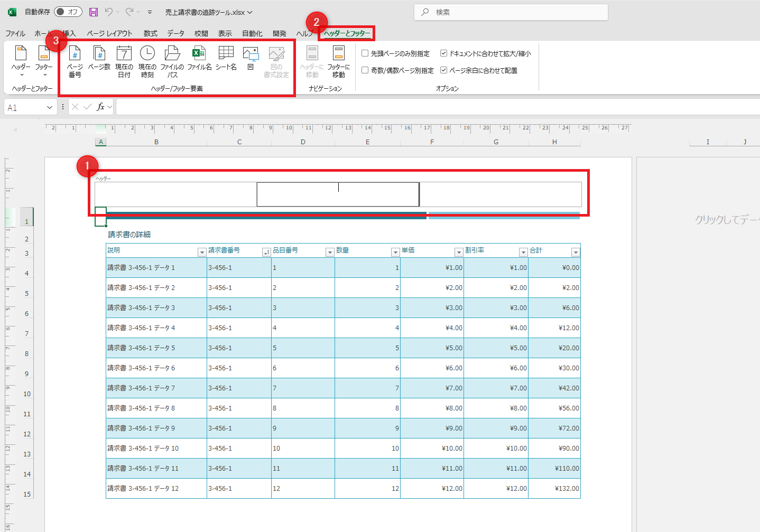Switch to データ tab

176,33
